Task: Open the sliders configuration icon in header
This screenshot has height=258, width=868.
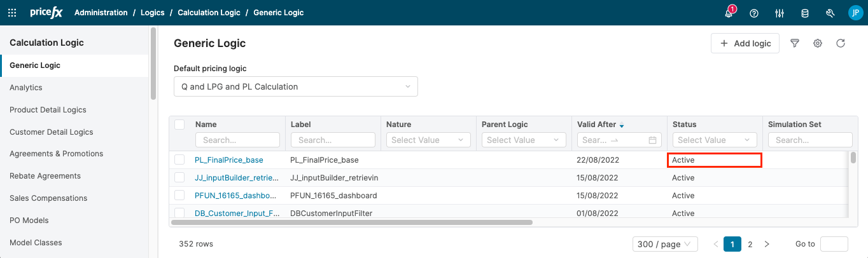Action: pyautogui.click(x=780, y=13)
